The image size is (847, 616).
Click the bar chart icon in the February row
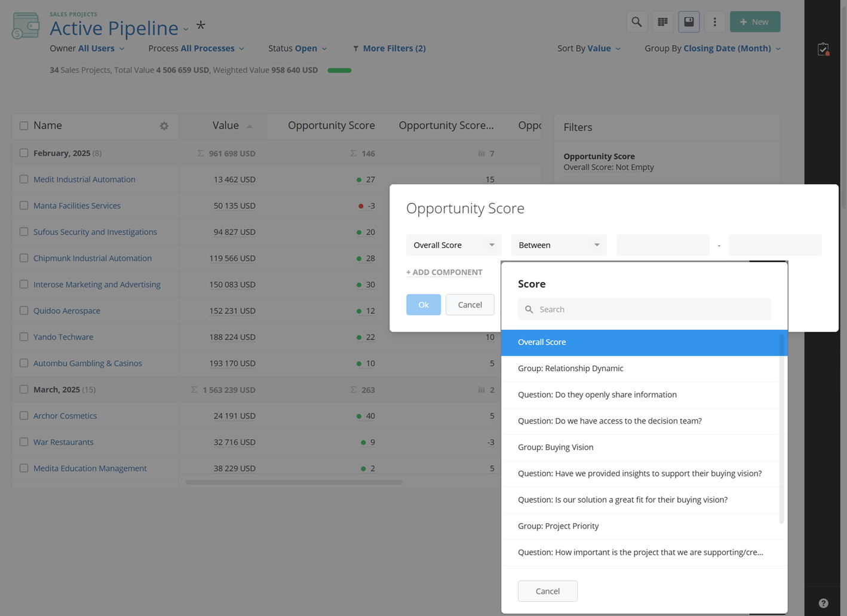click(481, 154)
